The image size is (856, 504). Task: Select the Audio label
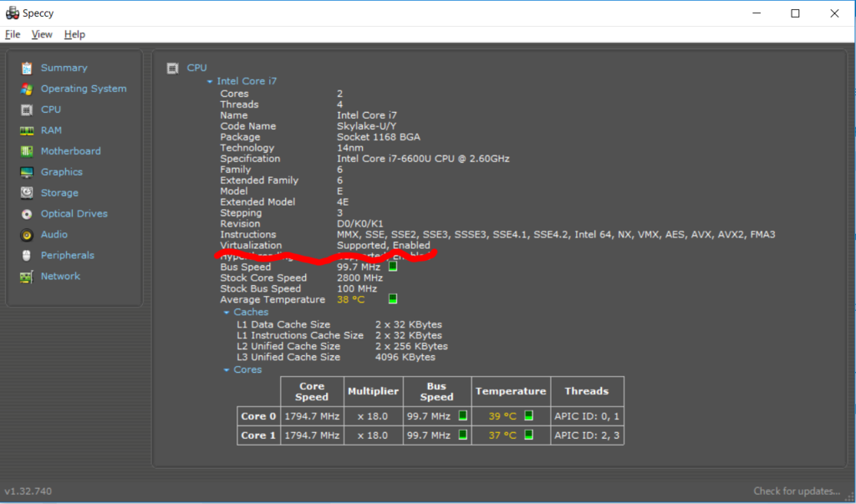coord(54,234)
